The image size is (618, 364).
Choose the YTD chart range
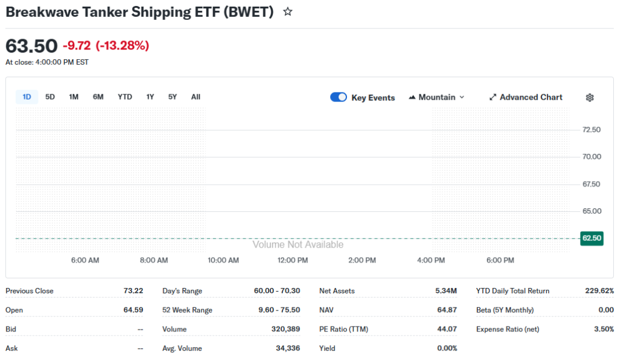point(125,97)
